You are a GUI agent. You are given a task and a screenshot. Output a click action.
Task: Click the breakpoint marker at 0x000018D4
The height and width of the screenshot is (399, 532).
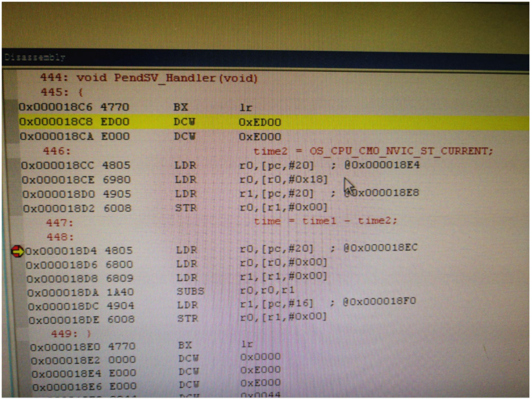point(17,251)
